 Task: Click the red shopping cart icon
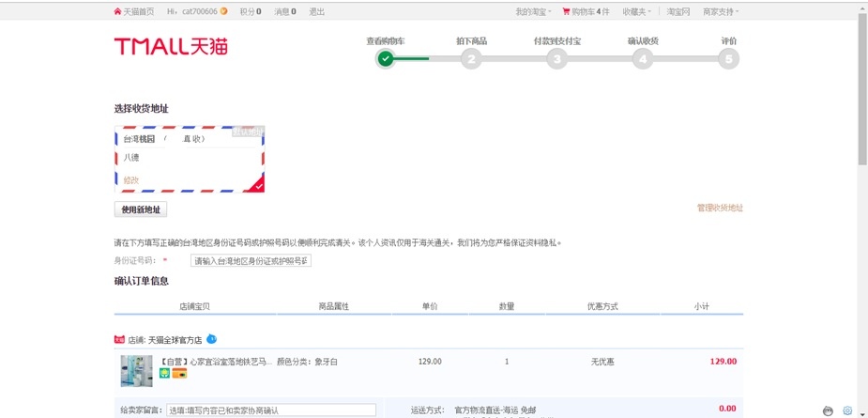coord(566,11)
